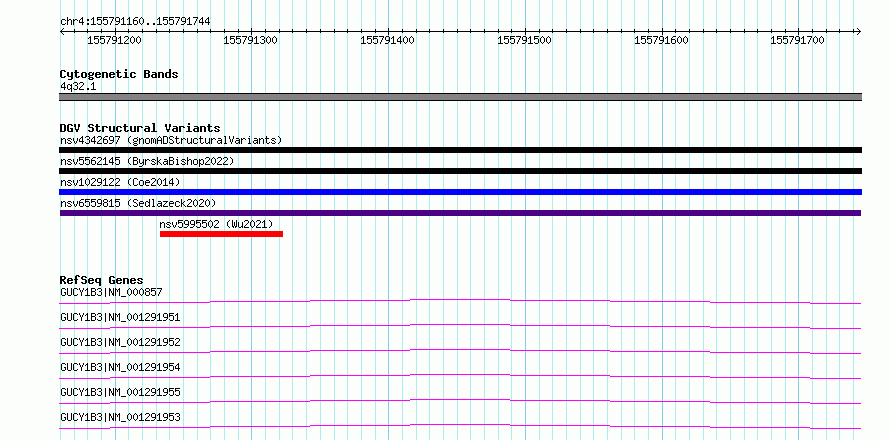Click the blue bar under nsv1029122
The height and width of the screenshot is (440, 890).
(x=460, y=192)
